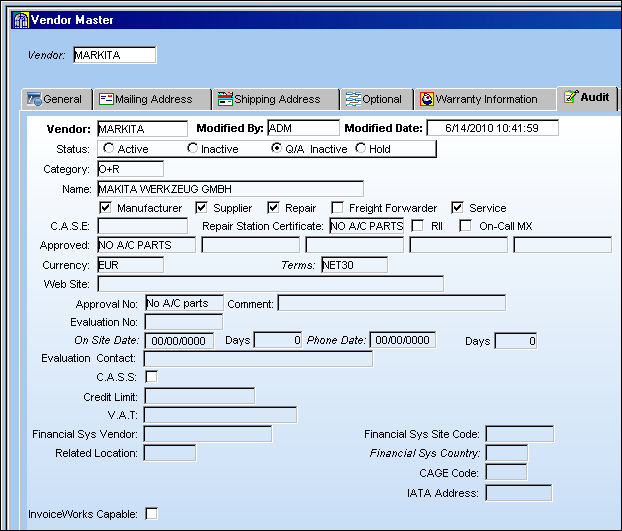This screenshot has width=622, height=531.
Task: Click the Repair Station Certificate field
Action: [x=367, y=226]
